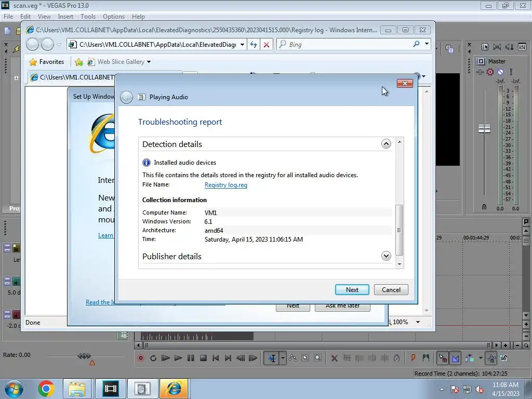Open the edit tool dropdown arrow

click(283, 358)
